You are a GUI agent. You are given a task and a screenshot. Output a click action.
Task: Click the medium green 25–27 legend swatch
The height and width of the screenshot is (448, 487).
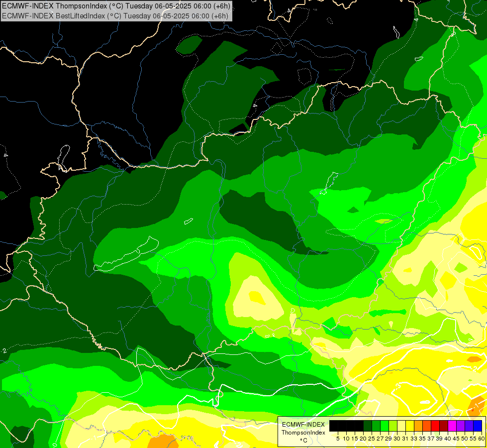(x=376, y=426)
